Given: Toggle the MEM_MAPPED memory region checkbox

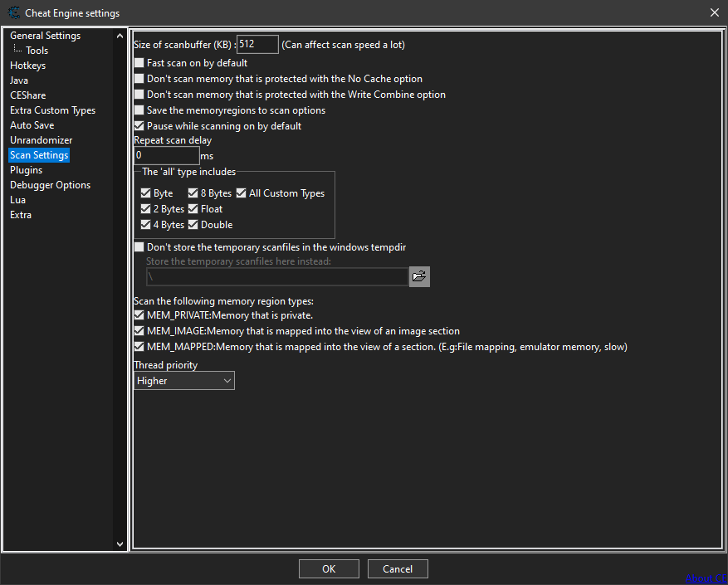Looking at the screenshot, I should [139, 347].
